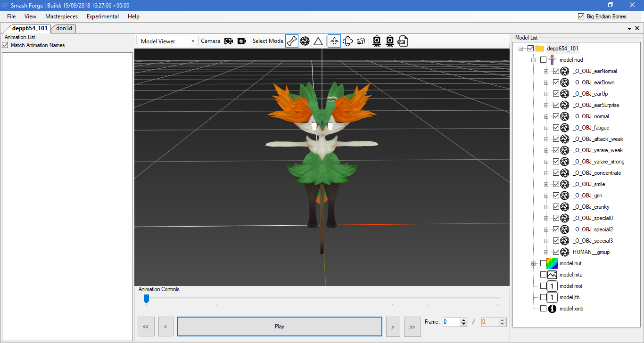Select the rotate transform tool
This screenshot has width=644, height=343.
coord(347,41)
